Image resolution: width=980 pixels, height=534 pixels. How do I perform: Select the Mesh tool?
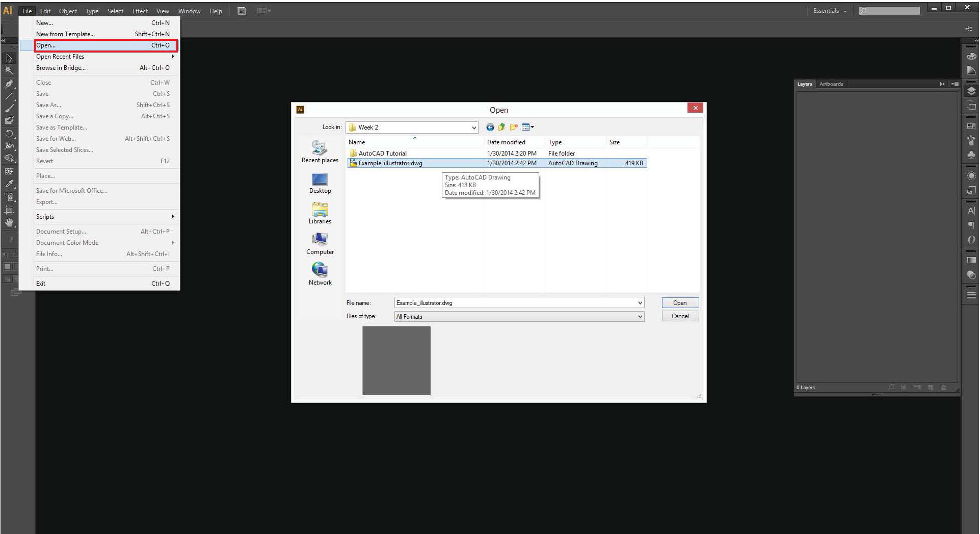tap(9, 171)
